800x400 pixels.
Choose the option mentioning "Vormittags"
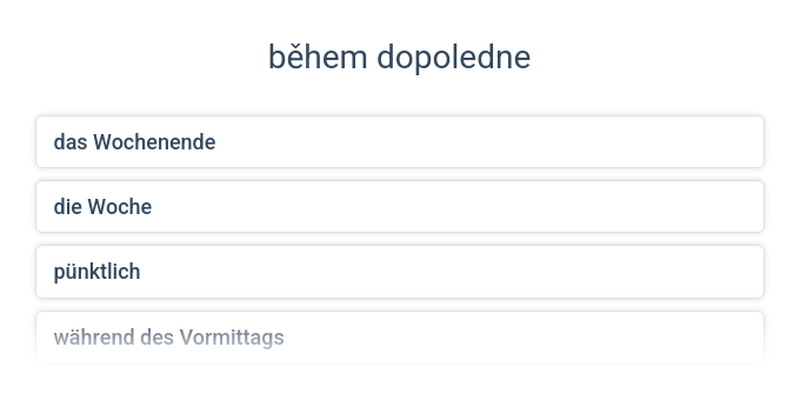pyautogui.click(x=400, y=337)
